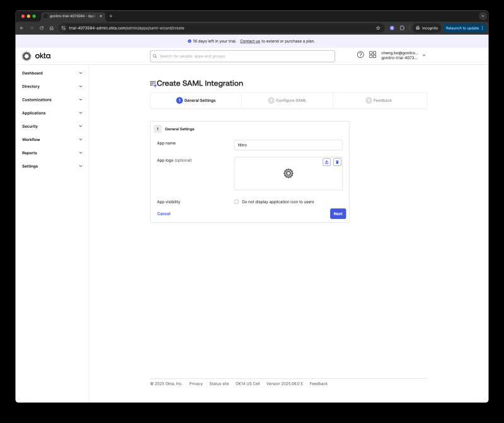Click the purple extension icon
This screenshot has width=504, height=423.
pos(392,28)
